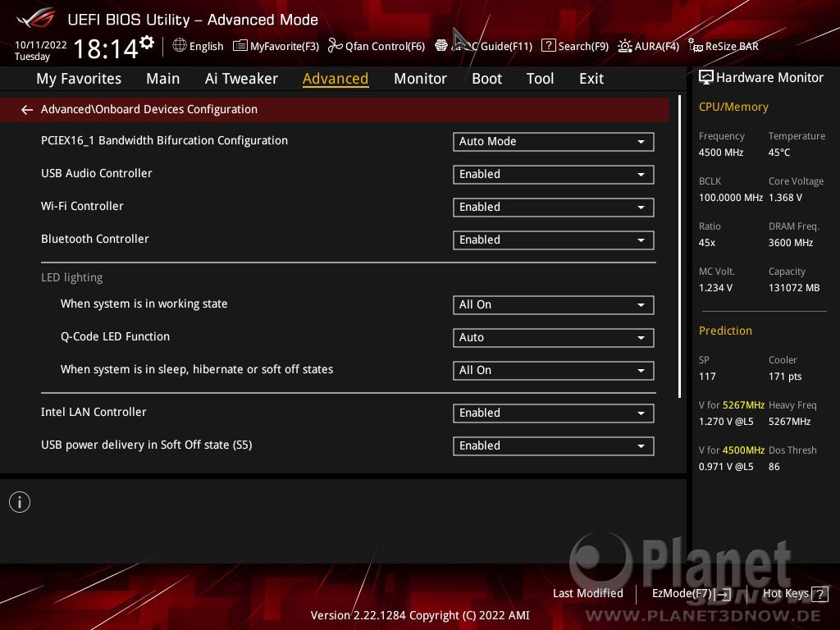Image resolution: width=840 pixels, height=630 pixels.
Task: Click the settings gear next to the clock
Action: [x=146, y=42]
